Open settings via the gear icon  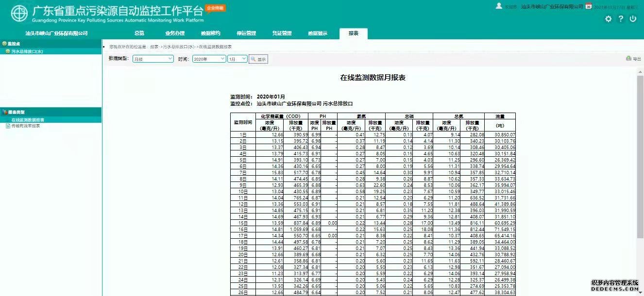(609, 19)
